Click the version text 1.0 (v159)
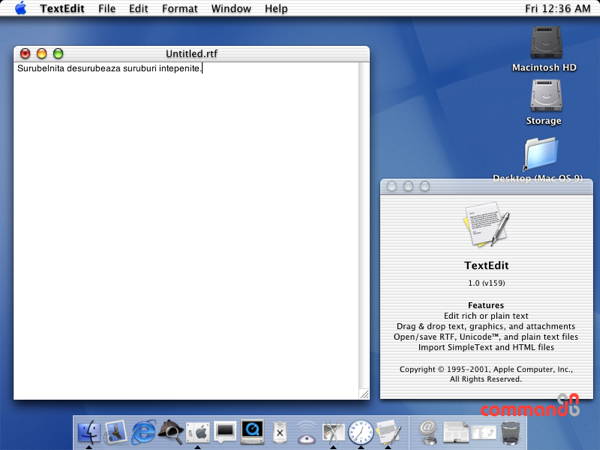The width and height of the screenshot is (600, 450). [486, 283]
